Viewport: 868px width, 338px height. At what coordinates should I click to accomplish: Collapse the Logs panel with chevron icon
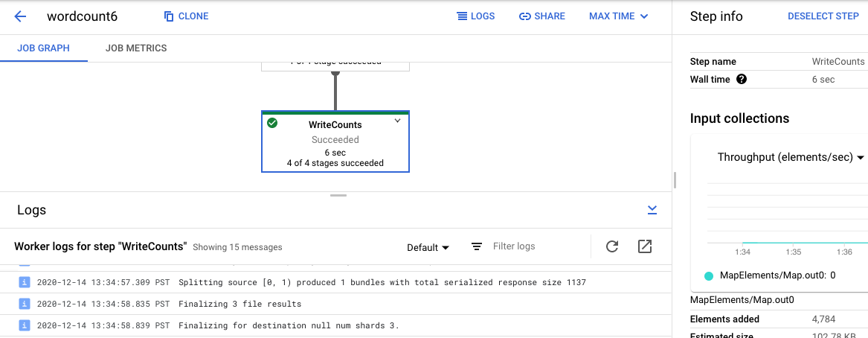[652, 210]
